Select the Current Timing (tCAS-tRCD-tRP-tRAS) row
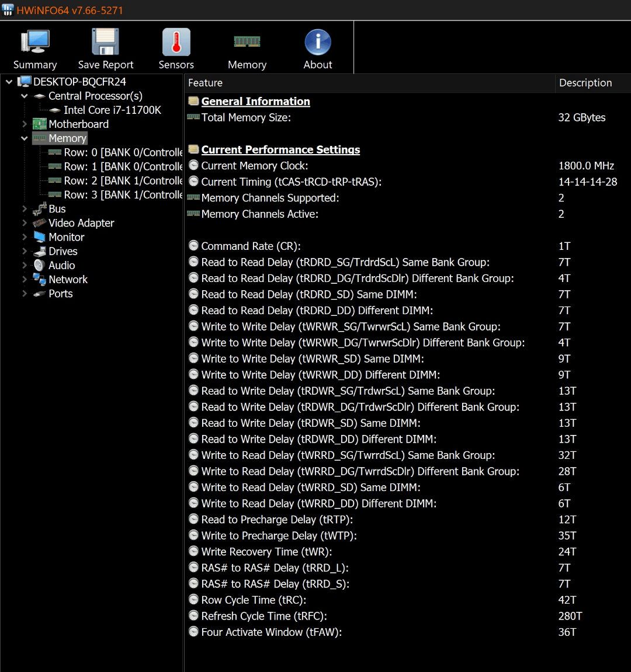The image size is (631, 672). pos(407,182)
